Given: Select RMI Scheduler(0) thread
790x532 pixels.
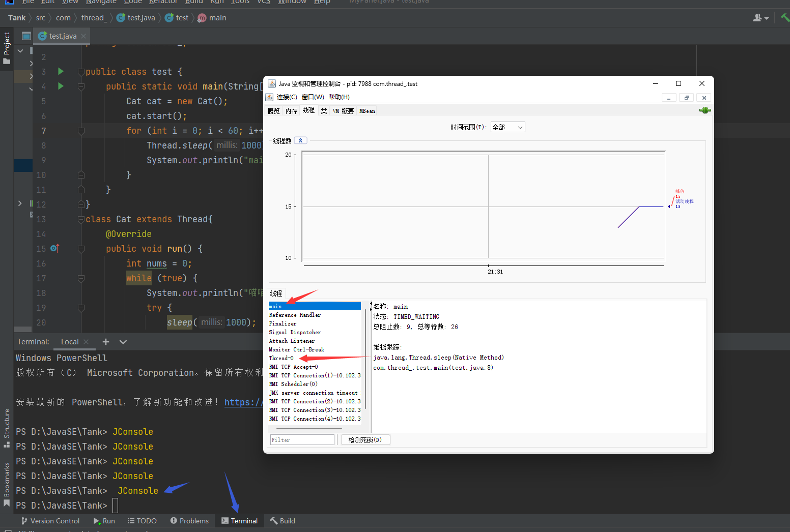Looking at the screenshot, I should point(315,384).
